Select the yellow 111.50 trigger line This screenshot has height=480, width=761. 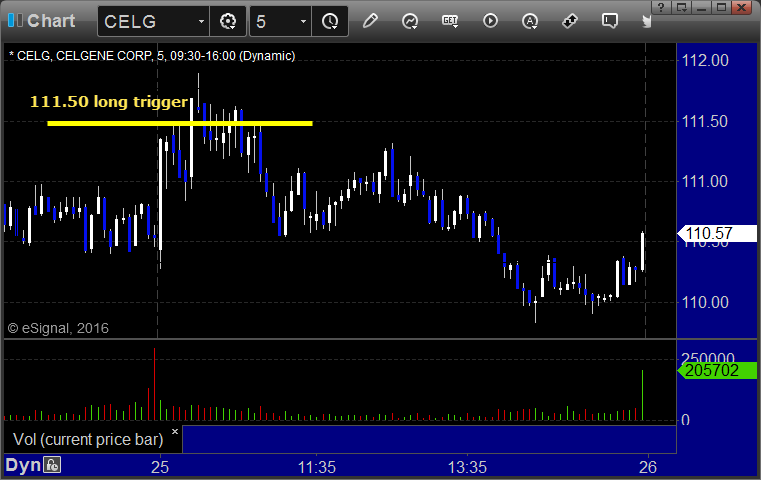[x=180, y=123]
